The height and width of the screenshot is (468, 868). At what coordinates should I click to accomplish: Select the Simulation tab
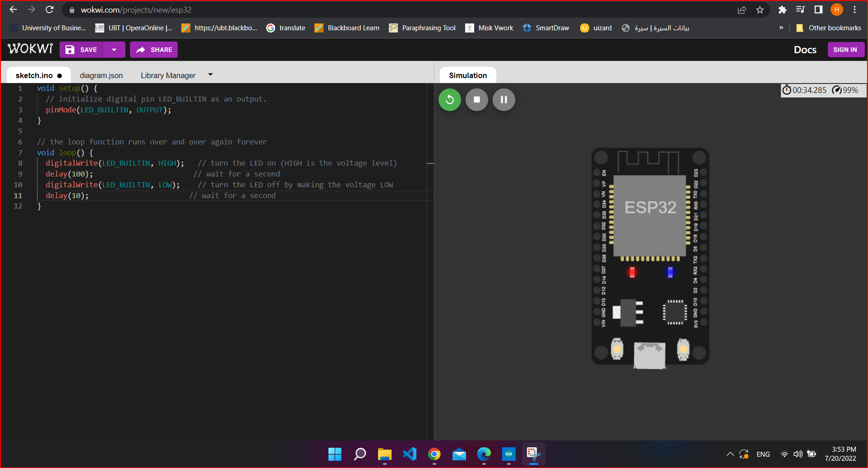pyautogui.click(x=468, y=75)
